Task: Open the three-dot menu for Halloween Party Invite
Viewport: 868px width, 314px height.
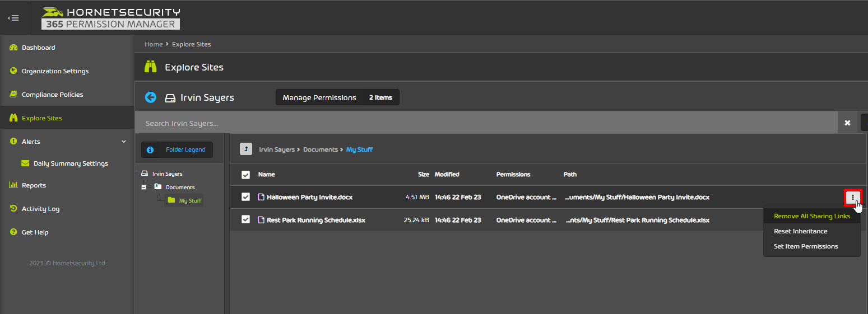Action: [852, 198]
